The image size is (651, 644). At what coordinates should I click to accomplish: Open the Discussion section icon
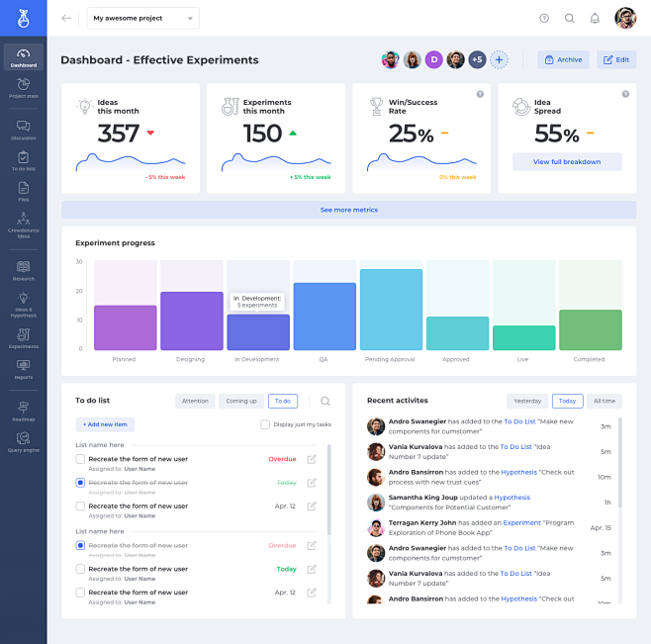click(x=23, y=130)
